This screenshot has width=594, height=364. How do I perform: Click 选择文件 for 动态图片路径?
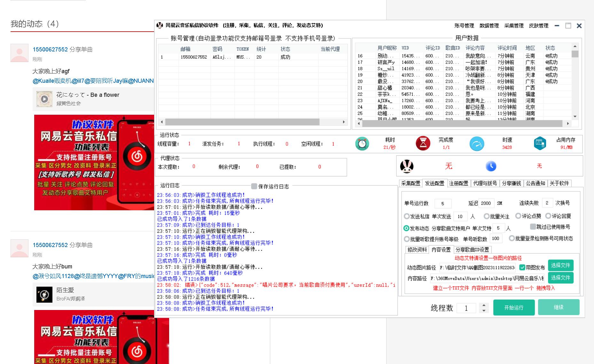560,265
